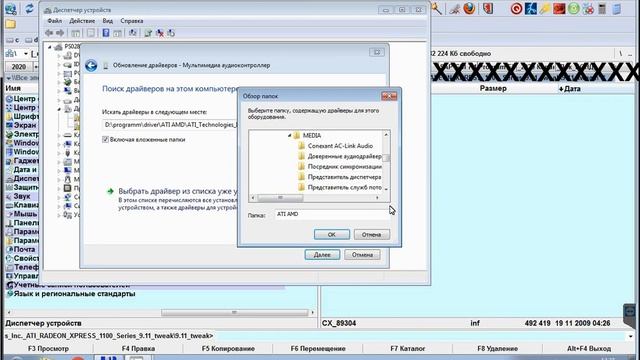Click the Firefox icon in Total Commander toolbar
The height and width of the screenshot is (360, 640).
click(469, 9)
